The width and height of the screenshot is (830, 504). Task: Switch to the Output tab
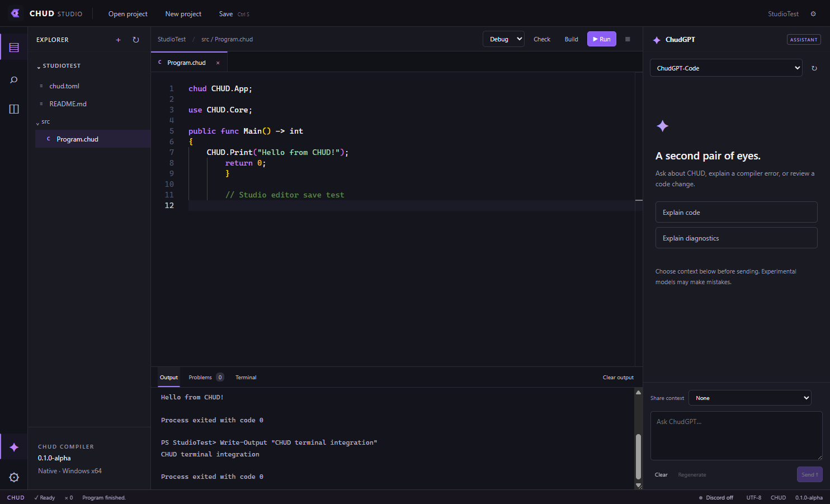[x=169, y=378]
